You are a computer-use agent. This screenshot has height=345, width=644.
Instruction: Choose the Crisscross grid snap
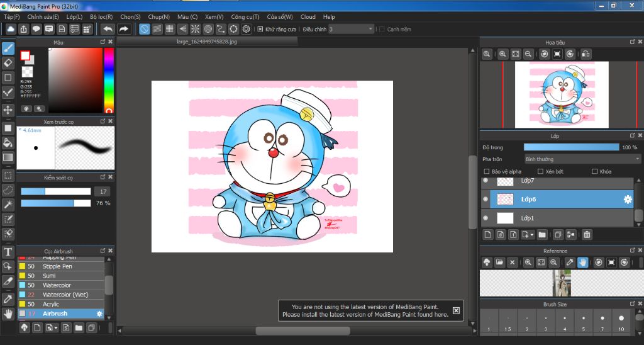[x=170, y=29]
